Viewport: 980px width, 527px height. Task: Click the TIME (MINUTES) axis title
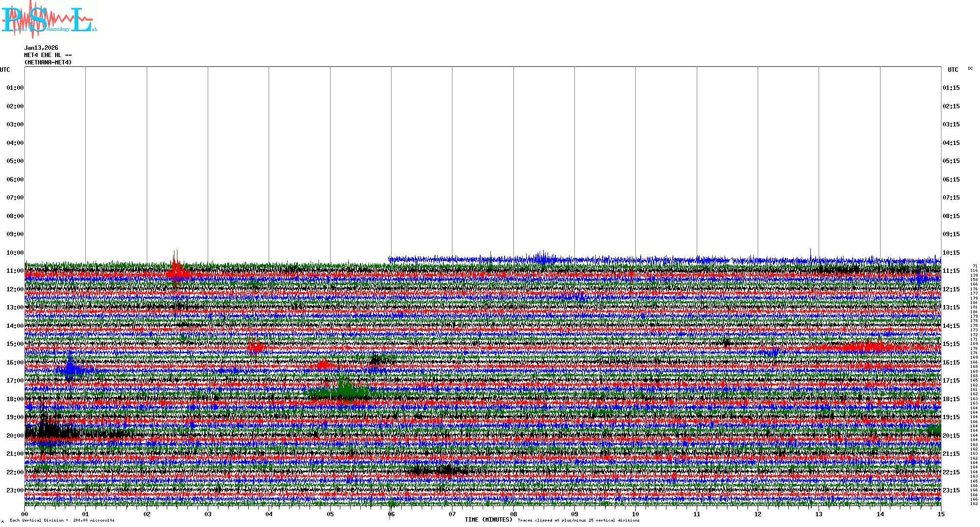(488, 520)
